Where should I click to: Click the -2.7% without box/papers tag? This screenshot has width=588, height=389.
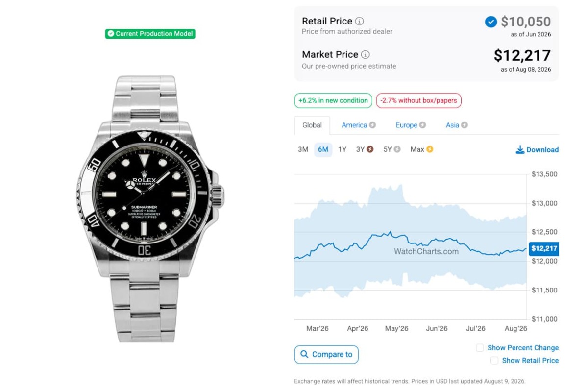pos(418,100)
